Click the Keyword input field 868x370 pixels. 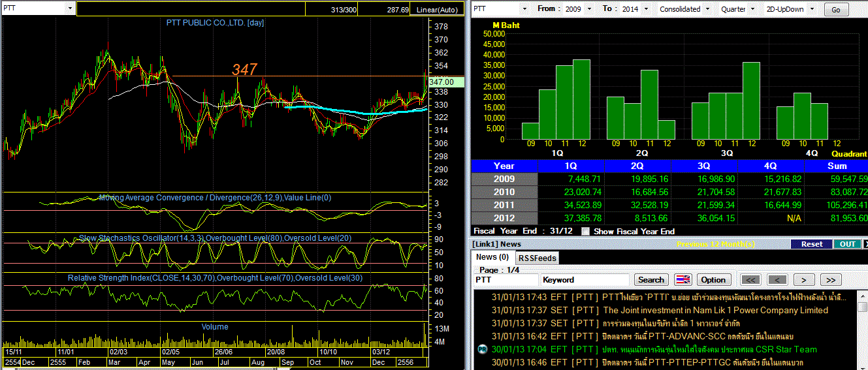pyautogui.click(x=585, y=279)
